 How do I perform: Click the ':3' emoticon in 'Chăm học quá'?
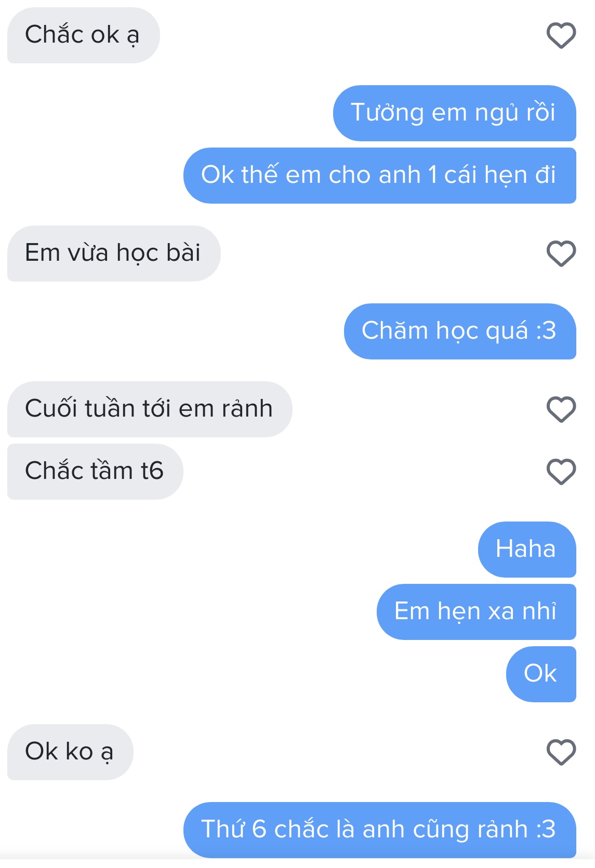546,331
